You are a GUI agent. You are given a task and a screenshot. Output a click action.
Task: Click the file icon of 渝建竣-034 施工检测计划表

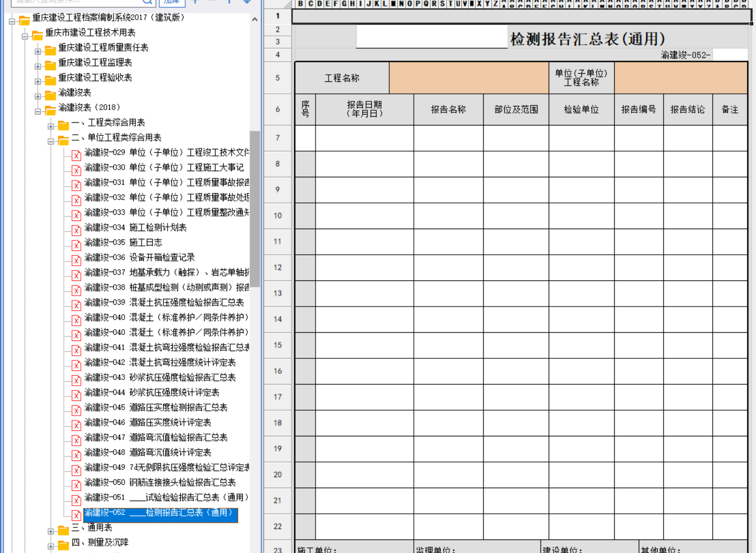click(x=76, y=230)
